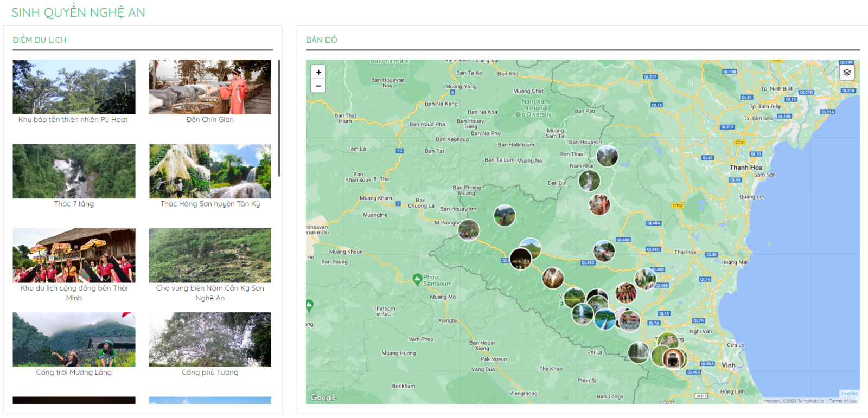Open the marker next to M. Nonghe
The height and width of the screenshot is (418, 868).
(469, 230)
